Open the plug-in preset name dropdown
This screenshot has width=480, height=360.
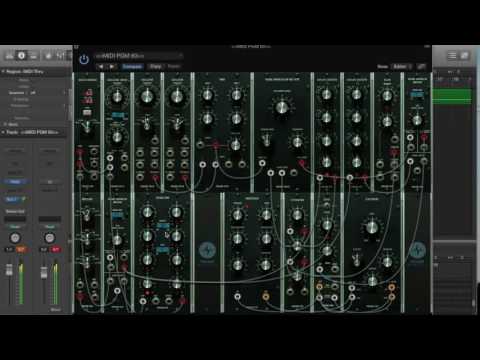pos(139,56)
